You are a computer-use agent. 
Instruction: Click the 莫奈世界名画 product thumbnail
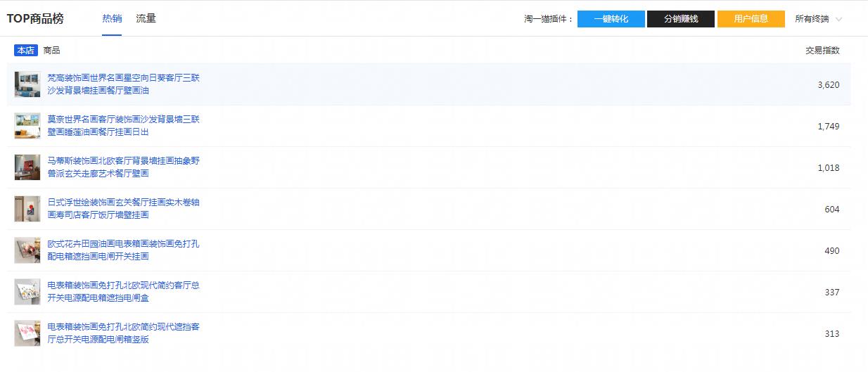[x=27, y=126]
